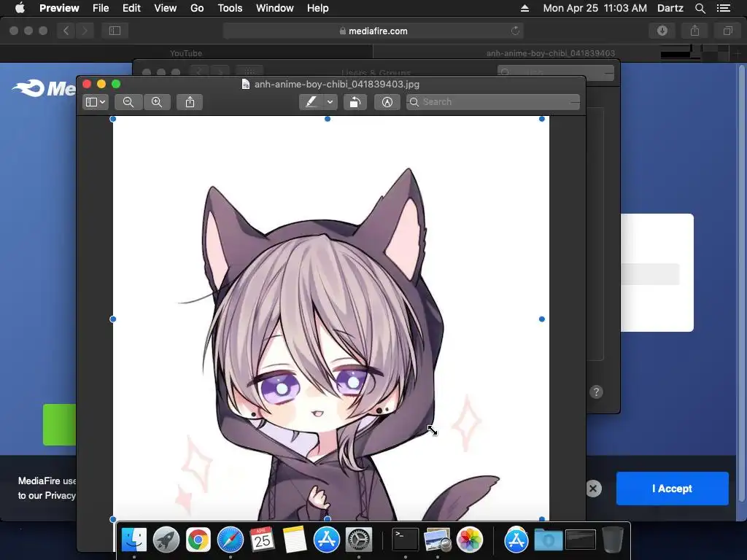Reload the page in Safari

515,31
